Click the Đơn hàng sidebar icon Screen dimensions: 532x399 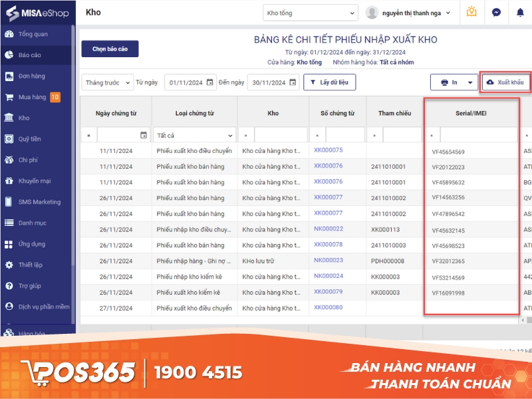tap(9, 76)
